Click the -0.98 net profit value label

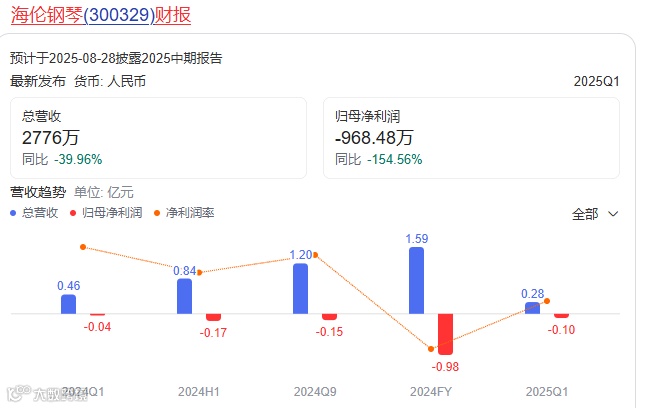pyautogui.click(x=445, y=367)
